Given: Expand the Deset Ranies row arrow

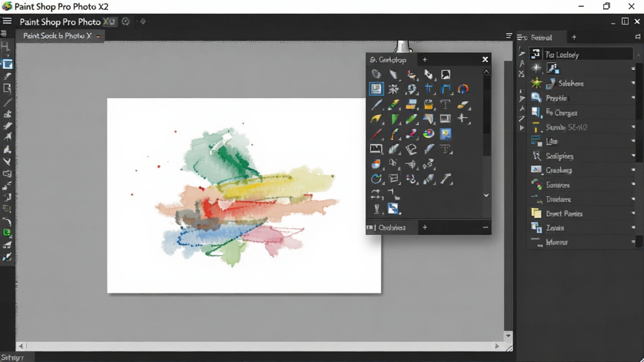Looking at the screenshot, I should coord(633,213).
